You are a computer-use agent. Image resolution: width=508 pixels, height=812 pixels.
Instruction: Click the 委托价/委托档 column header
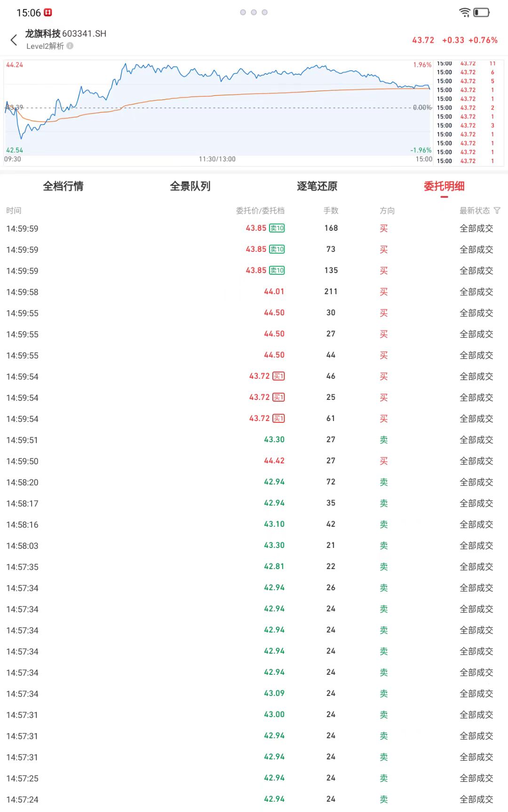(x=260, y=211)
